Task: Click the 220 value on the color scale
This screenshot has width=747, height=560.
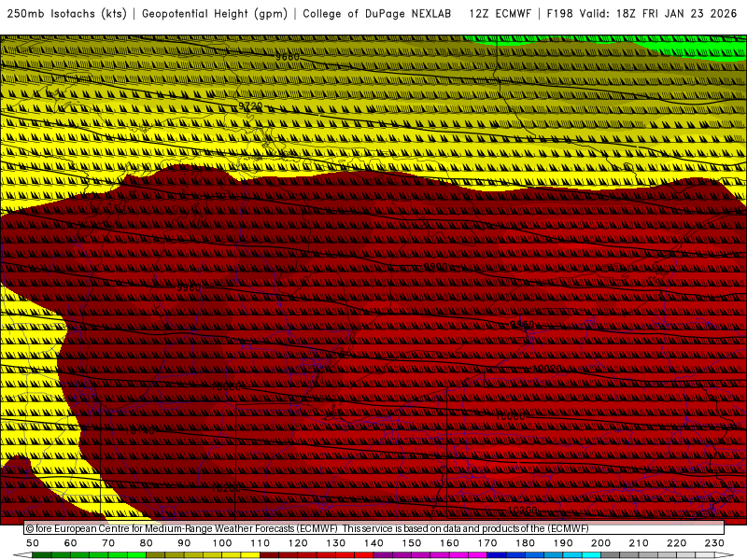Action: 676,543
